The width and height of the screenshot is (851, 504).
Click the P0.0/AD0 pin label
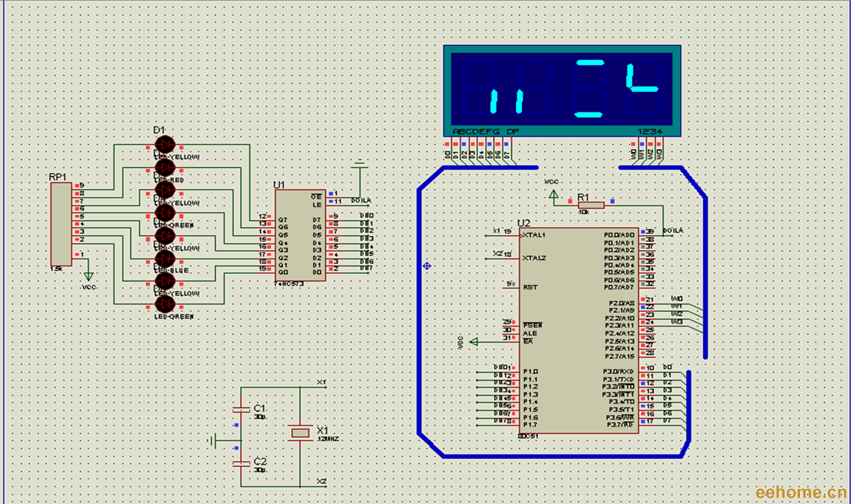pos(620,235)
